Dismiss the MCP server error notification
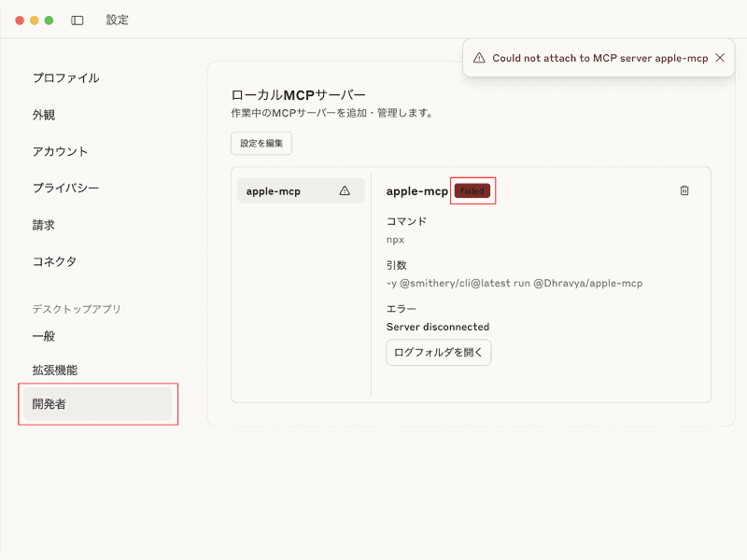Image resolution: width=747 pixels, height=560 pixels. pyautogui.click(x=720, y=57)
